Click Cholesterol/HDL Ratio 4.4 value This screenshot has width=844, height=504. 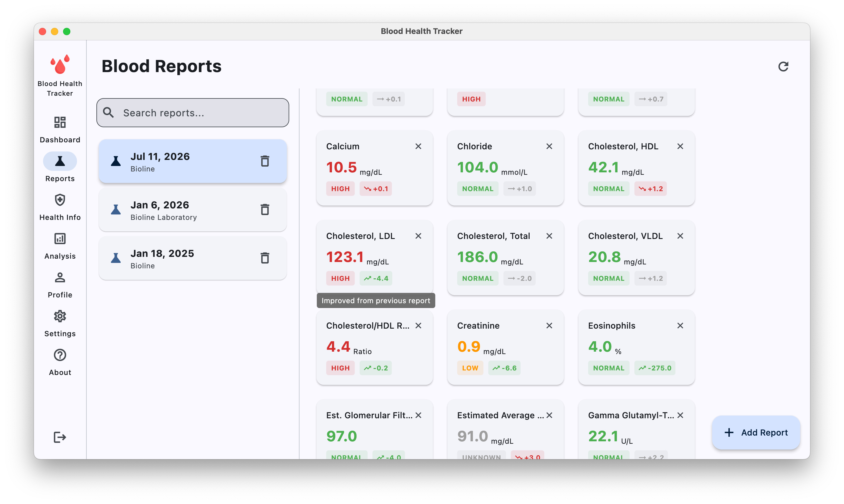click(x=338, y=347)
